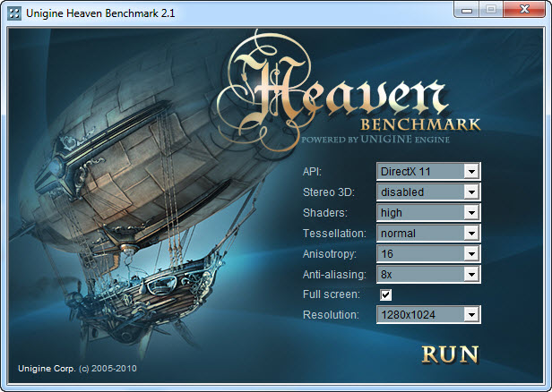Close the Heaven Benchmark window
This screenshot has height=392, width=552.
[524, 9]
